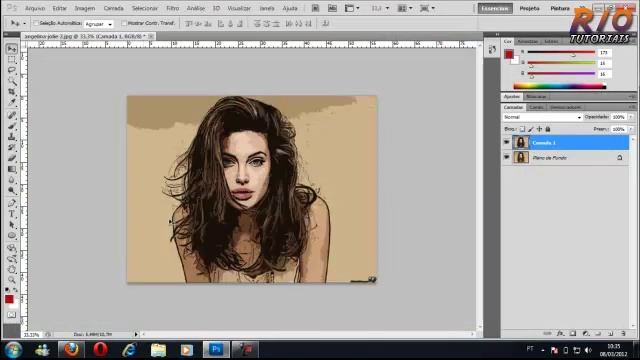The width and height of the screenshot is (640, 360).
Task: Click the R red slider in Color panel
Action: pyautogui.click(x=561, y=52)
